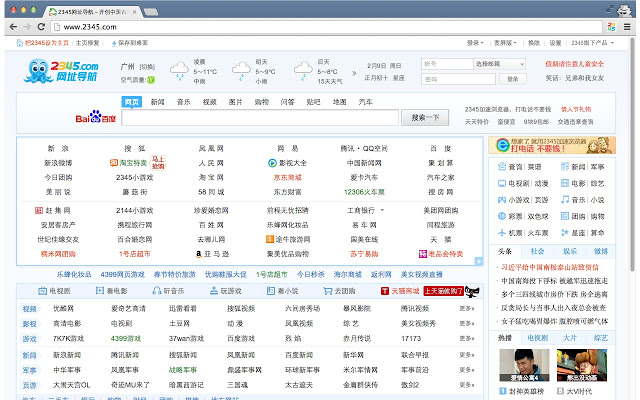Viewport: 640px width, 400px height.
Task: Click the play icon beside 影视大全
Action: [272, 163]
